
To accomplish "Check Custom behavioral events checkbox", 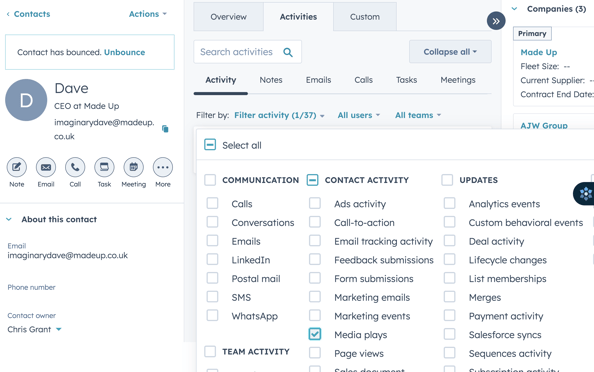I will (x=450, y=222).
